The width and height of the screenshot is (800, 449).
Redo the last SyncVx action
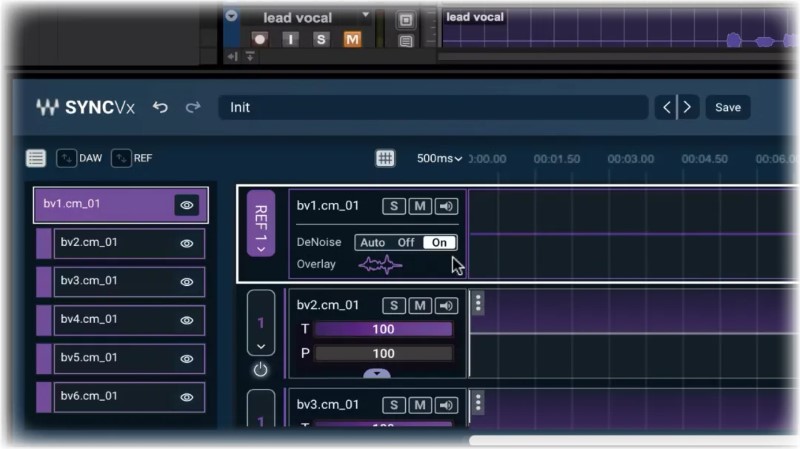click(x=193, y=107)
